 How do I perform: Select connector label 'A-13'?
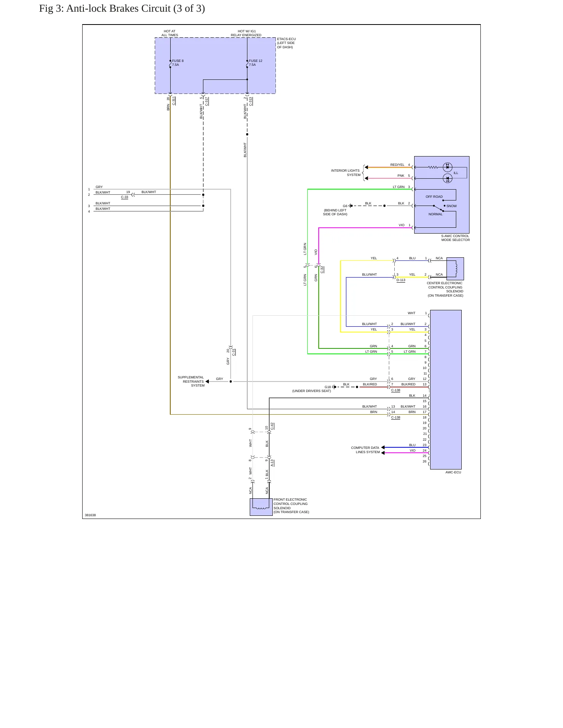[x=272, y=463]
